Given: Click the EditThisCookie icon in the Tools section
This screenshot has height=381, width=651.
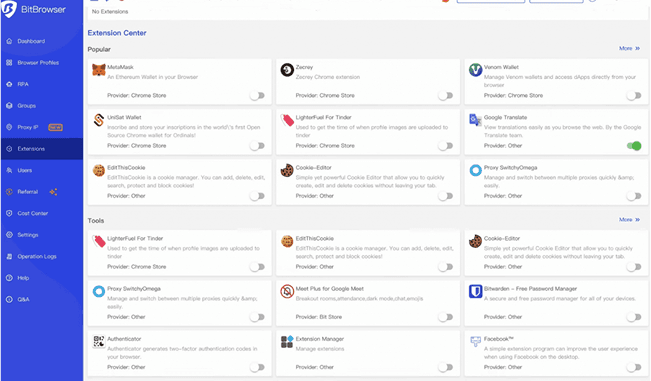Looking at the screenshot, I should point(287,241).
